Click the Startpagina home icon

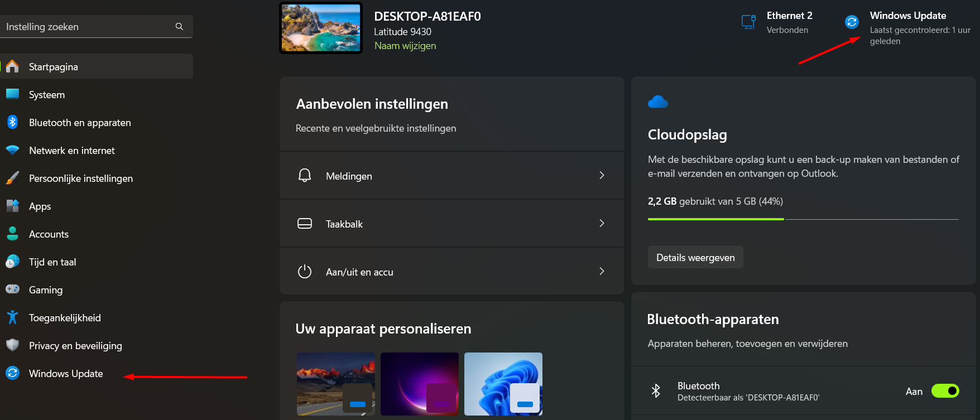(12, 66)
